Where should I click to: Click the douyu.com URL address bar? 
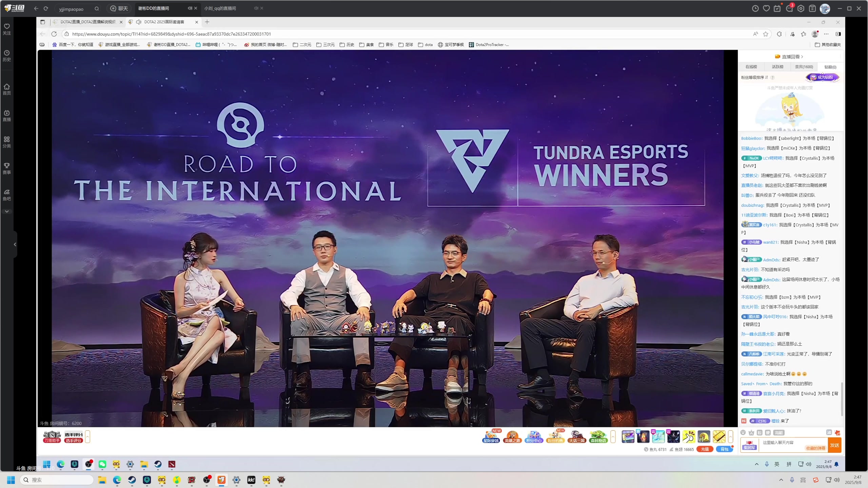pyautogui.click(x=407, y=34)
